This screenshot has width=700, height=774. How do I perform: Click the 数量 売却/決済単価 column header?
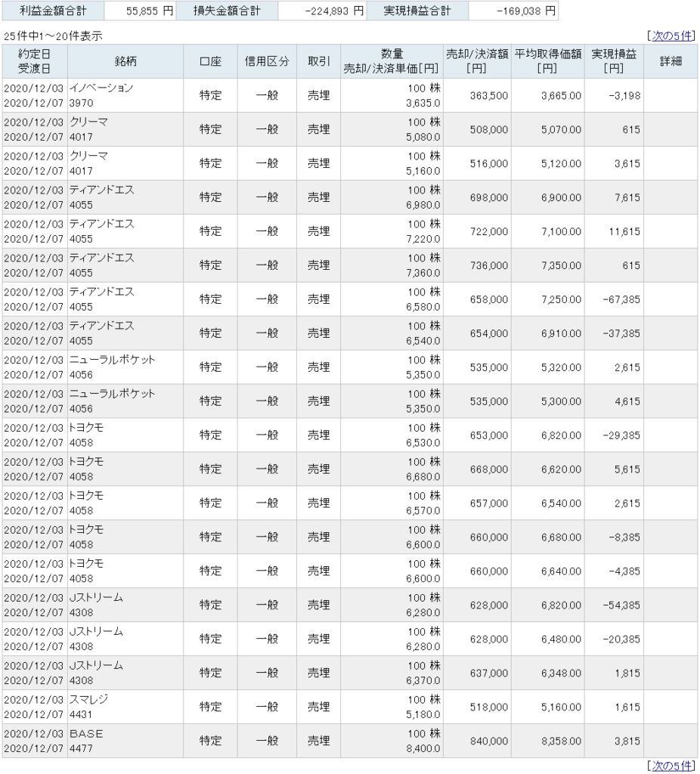tap(392, 61)
